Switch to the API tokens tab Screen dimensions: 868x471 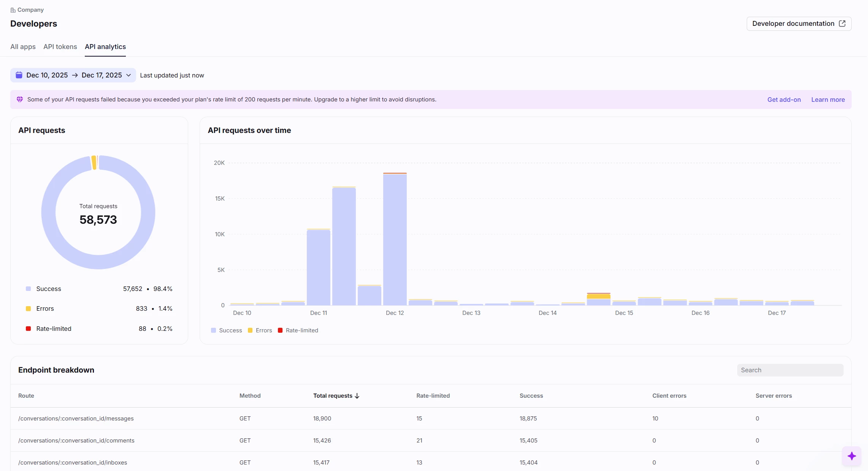pyautogui.click(x=60, y=47)
